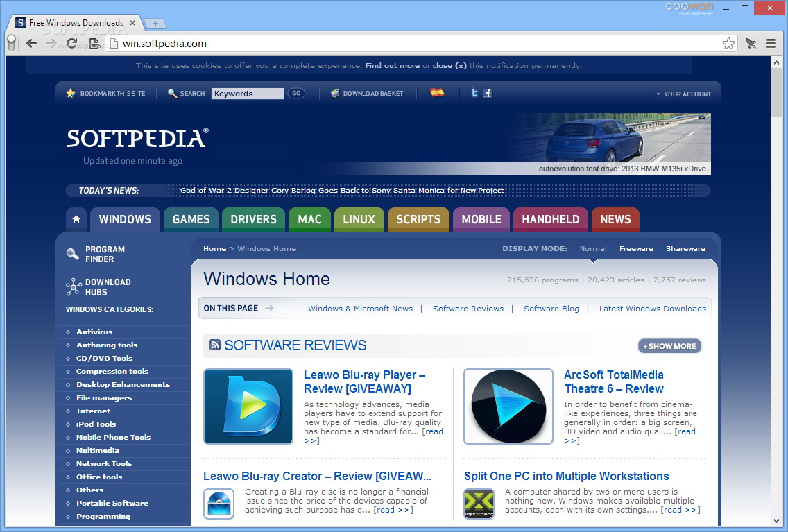Open the Desktop Enhancements category
Screen dimensions: 788x532
click(123, 384)
